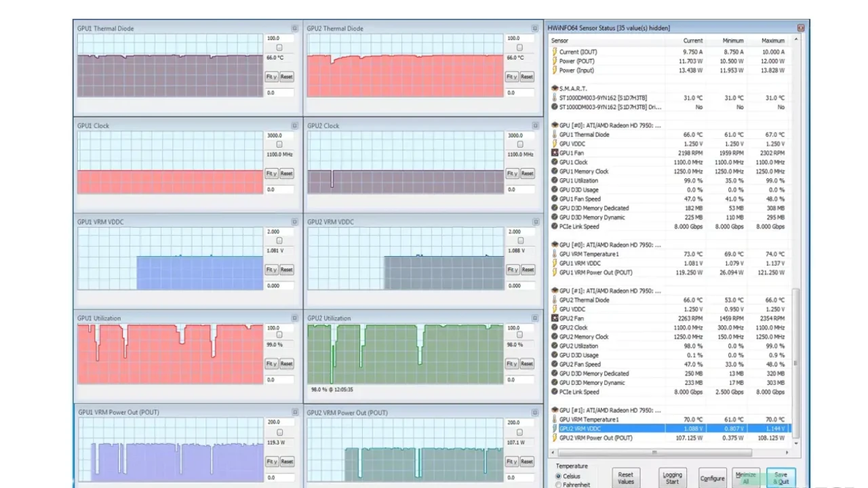Screen dimensions: 868x488
Task: Click the 0.000 minimum field in GPU2 VRM VDDC graph
Action: (x=519, y=286)
